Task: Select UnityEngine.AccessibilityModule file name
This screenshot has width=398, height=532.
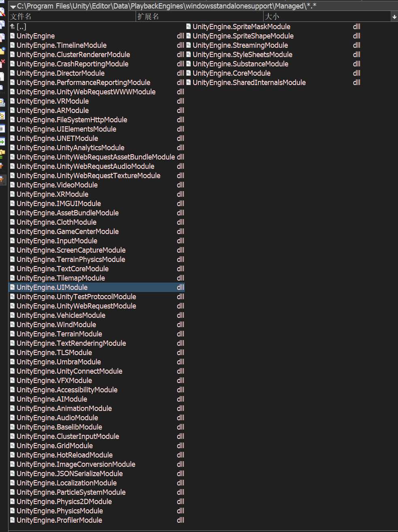Action: [67, 390]
